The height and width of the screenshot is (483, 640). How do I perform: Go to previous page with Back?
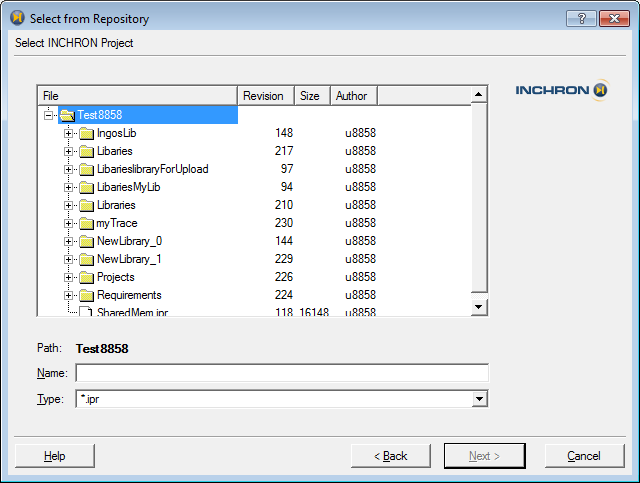(x=391, y=456)
